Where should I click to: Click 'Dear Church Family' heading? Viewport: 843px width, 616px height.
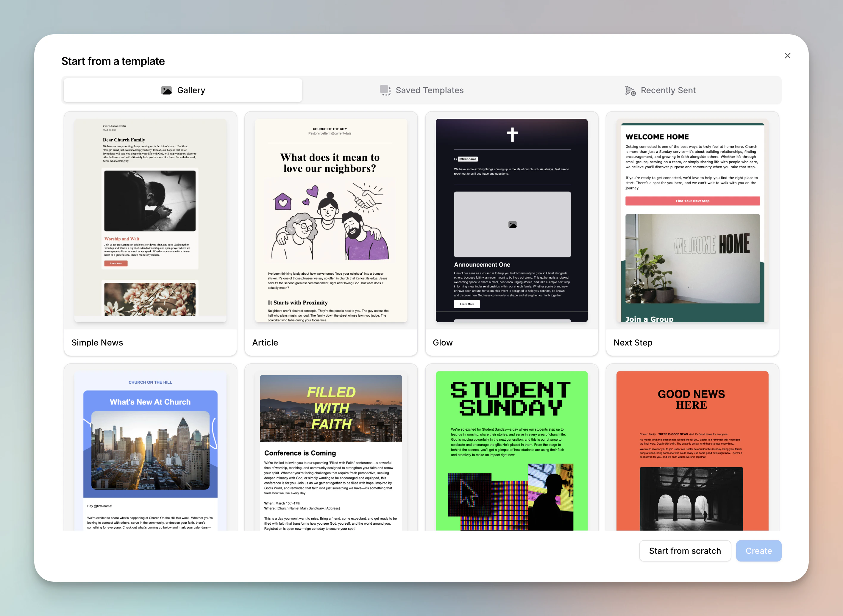[124, 140]
